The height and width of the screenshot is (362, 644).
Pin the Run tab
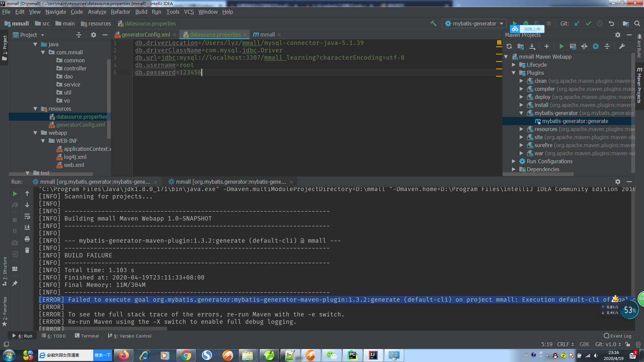pyautogui.click(x=15, y=284)
